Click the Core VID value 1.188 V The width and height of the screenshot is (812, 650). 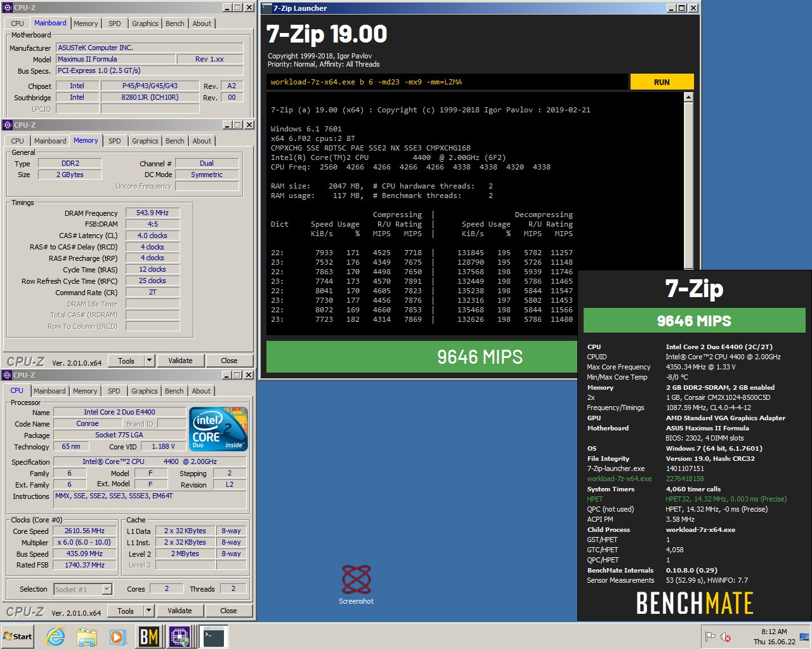pos(162,446)
